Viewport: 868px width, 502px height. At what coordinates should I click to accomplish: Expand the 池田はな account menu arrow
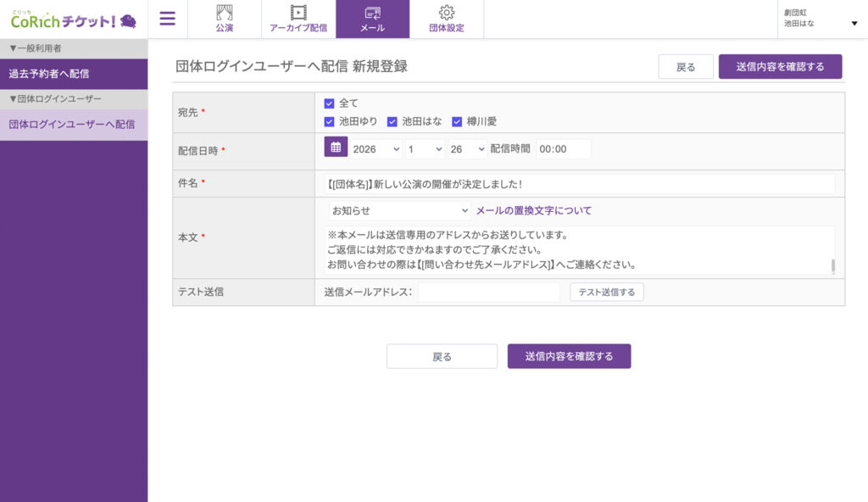coord(854,23)
